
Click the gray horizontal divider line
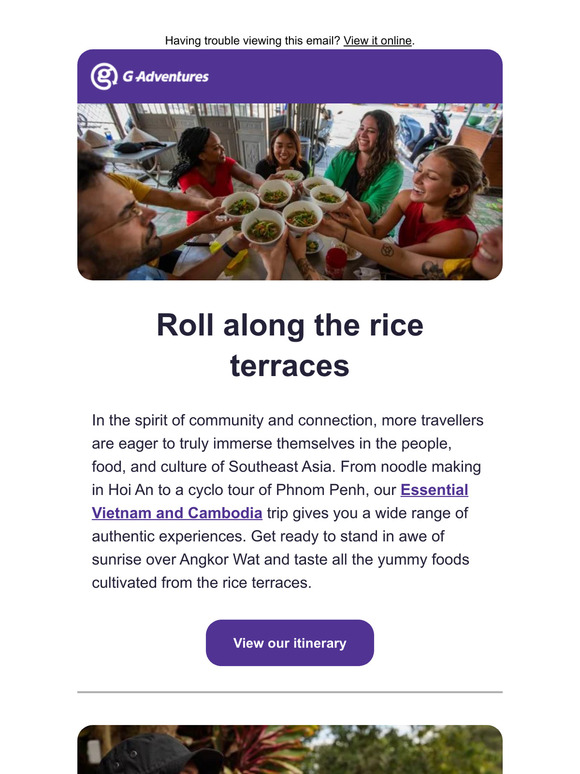pyautogui.click(x=290, y=692)
